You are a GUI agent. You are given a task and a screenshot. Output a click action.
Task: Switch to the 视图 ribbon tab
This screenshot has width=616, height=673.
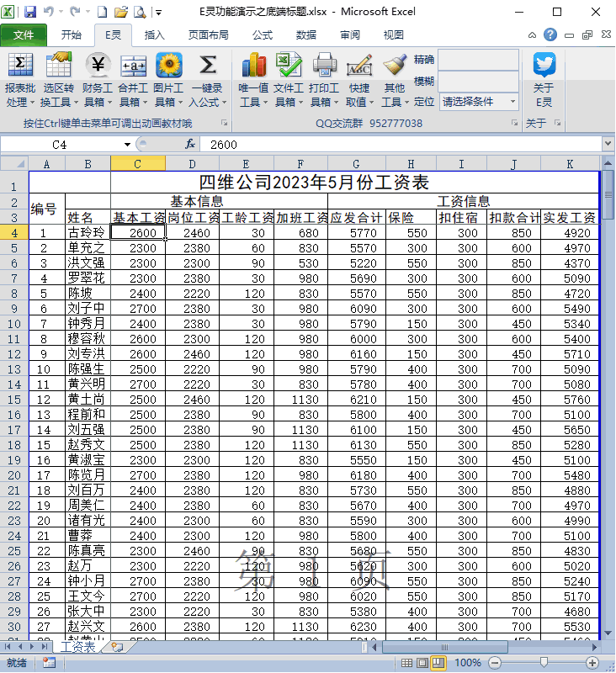(393, 34)
